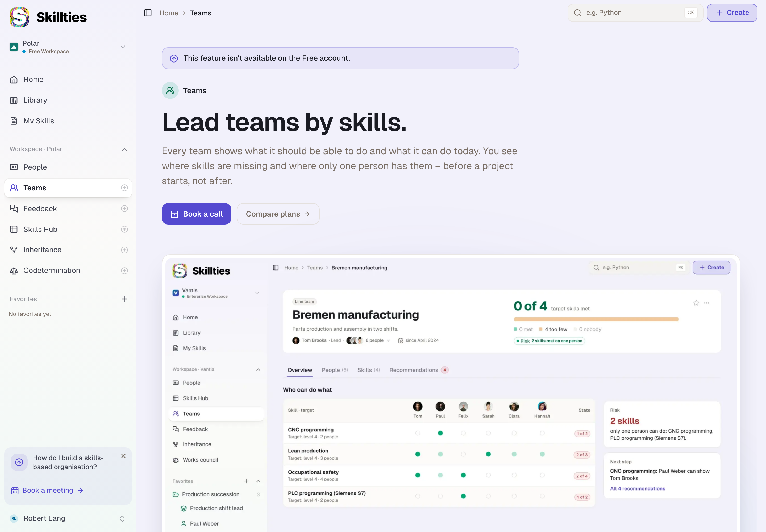Select the Overview tab

[300, 370]
